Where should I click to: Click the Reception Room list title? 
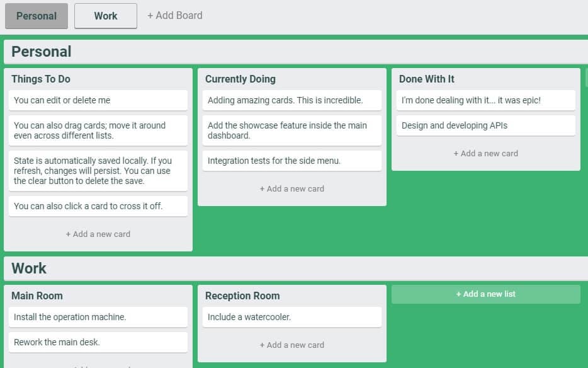[x=242, y=296]
